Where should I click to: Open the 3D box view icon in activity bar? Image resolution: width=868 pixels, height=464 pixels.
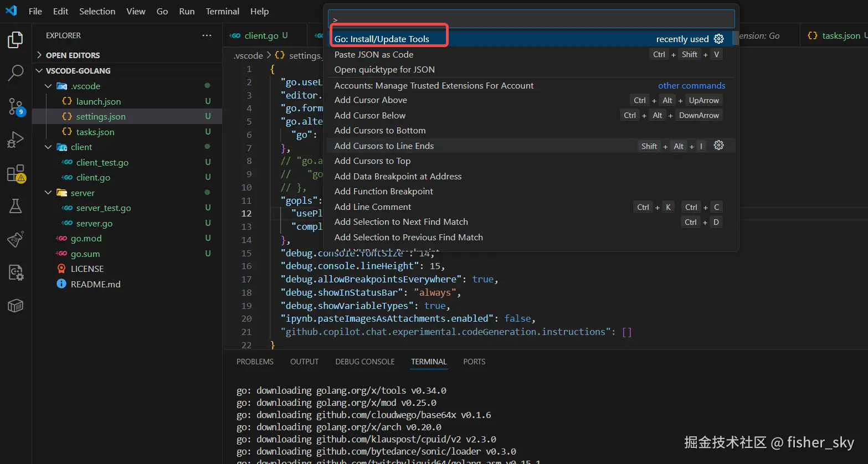point(16,306)
